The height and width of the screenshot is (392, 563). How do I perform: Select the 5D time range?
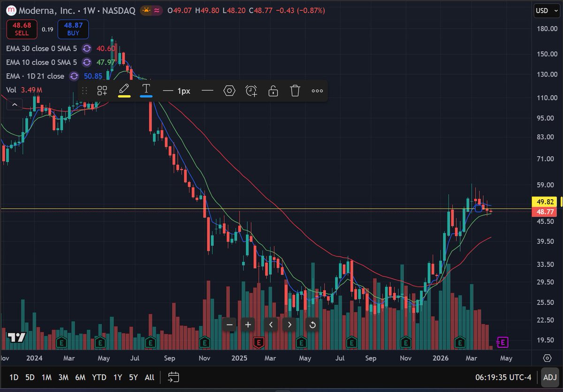pyautogui.click(x=30, y=377)
